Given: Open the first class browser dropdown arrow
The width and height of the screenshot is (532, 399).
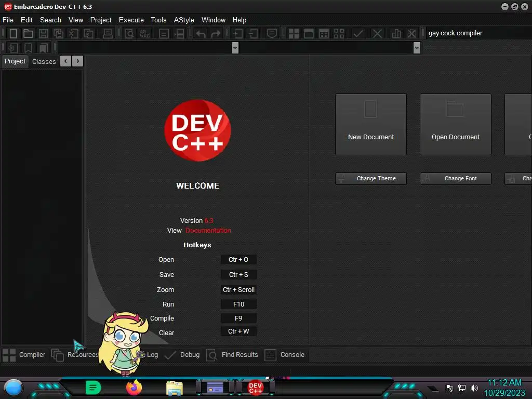Looking at the screenshot, I should (x=235, y=47).
